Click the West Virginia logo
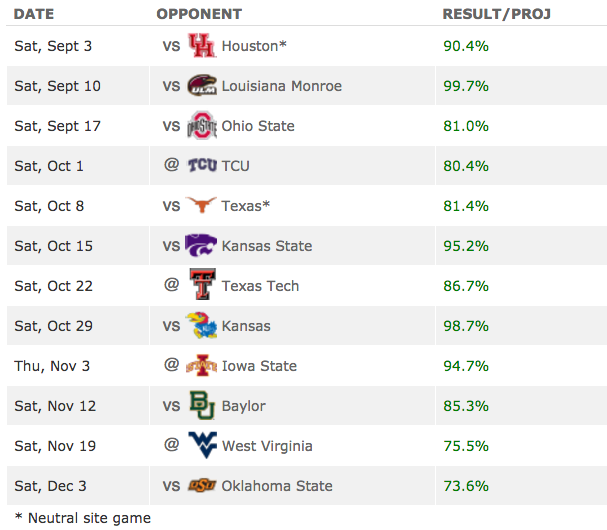 [201, 446]
